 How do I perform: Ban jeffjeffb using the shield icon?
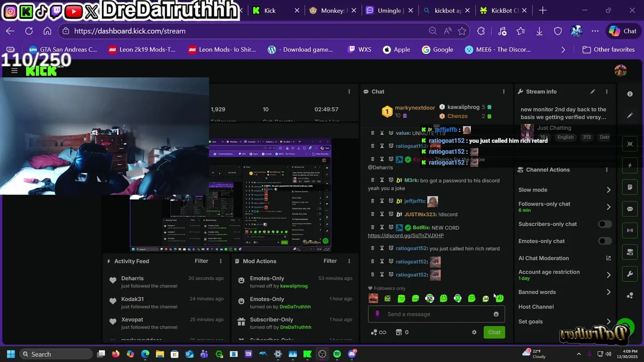pyautogui.click(x=391, y=201)
